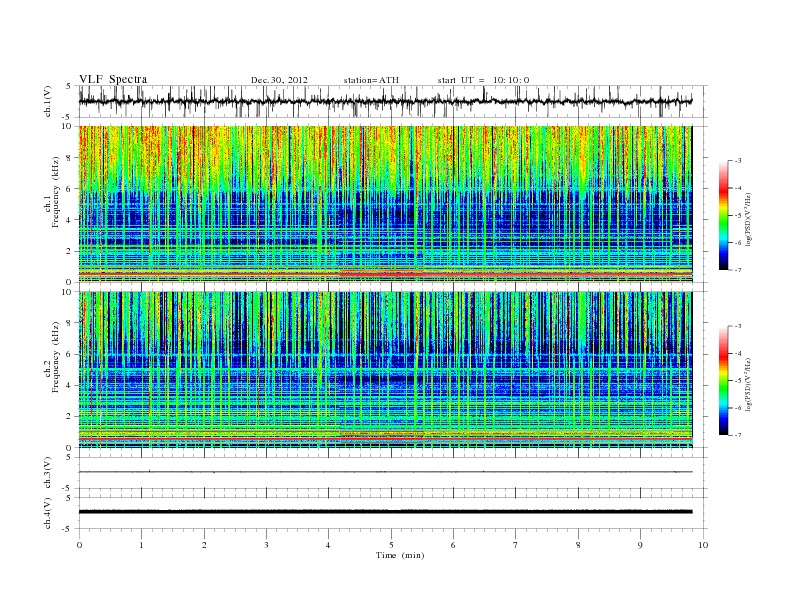Click the "7" tick label on Time axis
The height and width of the screenshot is (612, 792).
516,545
